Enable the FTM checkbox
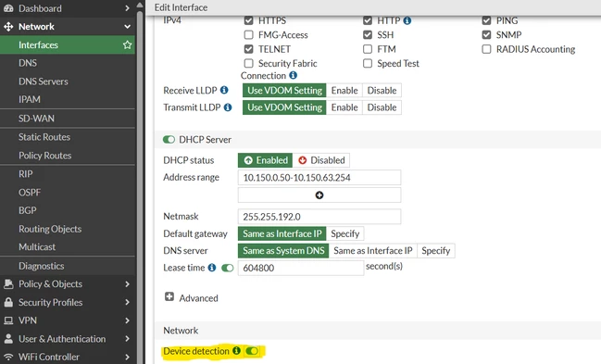Image resolution: width=601 pixels, height=364 pixels. 368,49
